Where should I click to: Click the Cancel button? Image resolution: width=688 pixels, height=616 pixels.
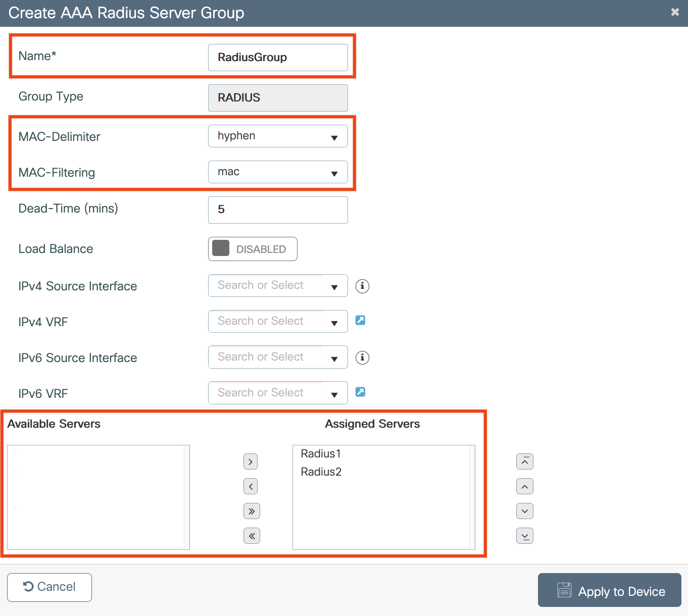(x=50, y=587)
